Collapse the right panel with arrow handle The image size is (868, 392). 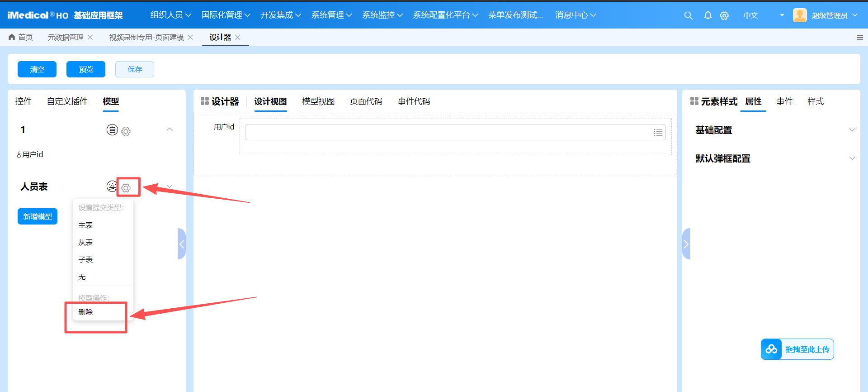tap(686, 244)
